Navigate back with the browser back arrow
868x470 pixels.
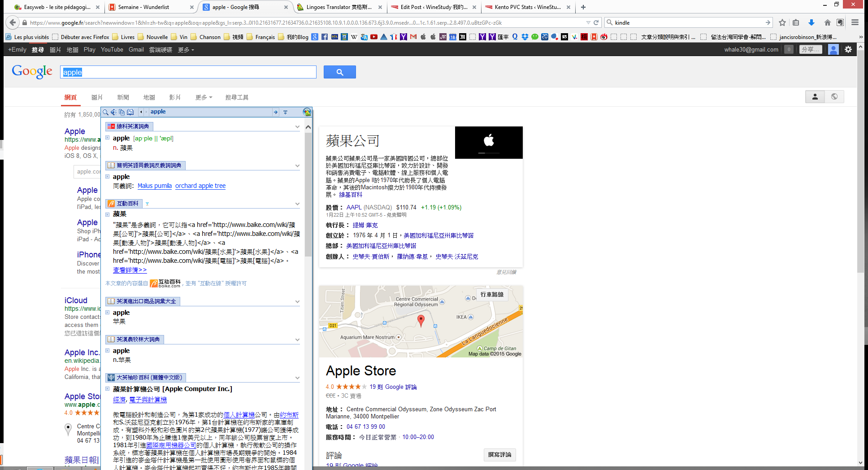point(13,22)
